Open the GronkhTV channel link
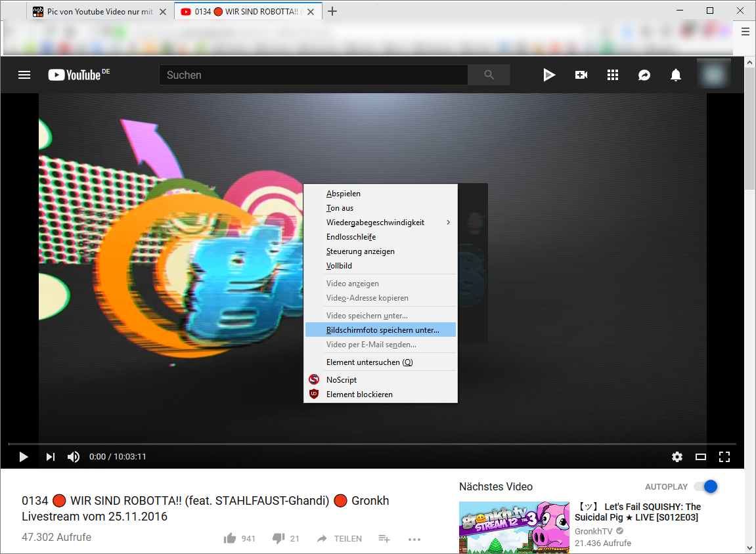 click(594, 531)
